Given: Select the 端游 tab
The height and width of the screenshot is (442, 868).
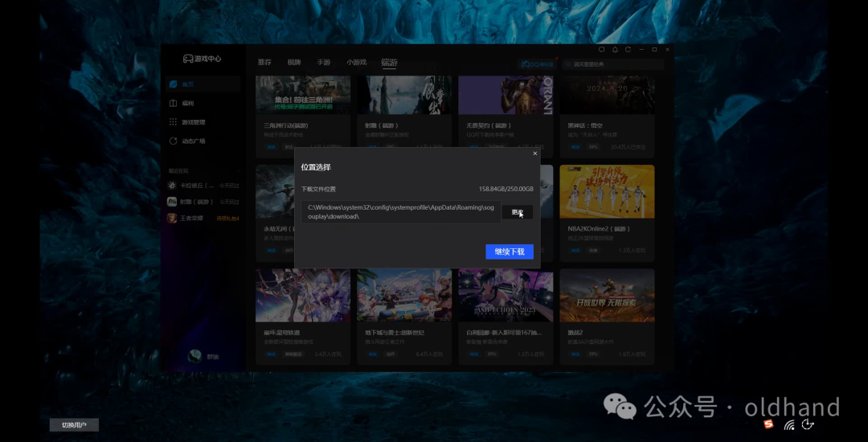Looking at the screenshot, I should [x=389, y=63].
